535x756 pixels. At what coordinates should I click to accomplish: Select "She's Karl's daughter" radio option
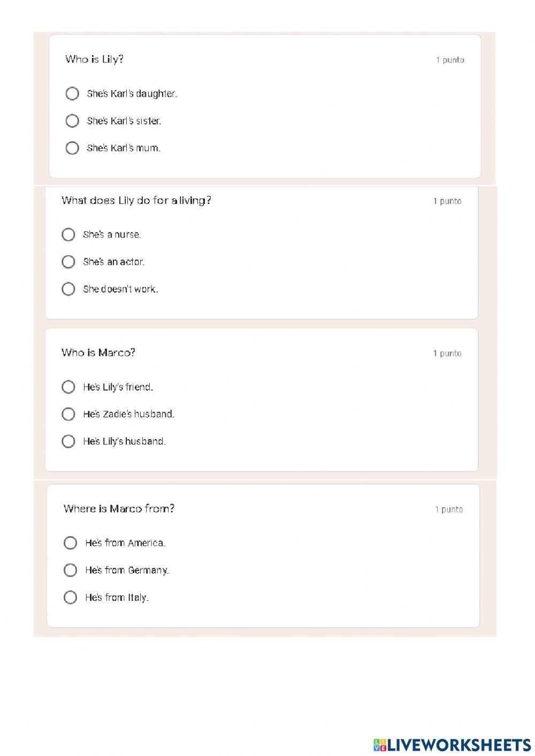pos(72,94)
